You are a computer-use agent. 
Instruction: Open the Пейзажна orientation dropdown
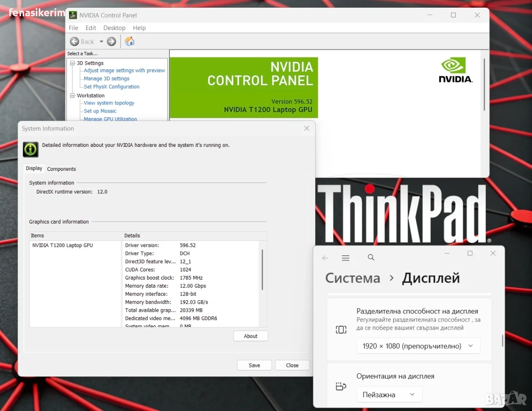(389, 394)
